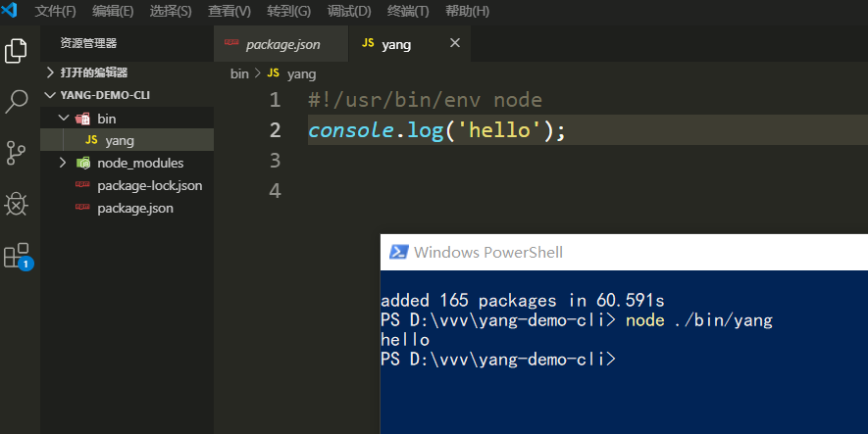
Task: Click the VS Code logo icon
Action: 11,11
